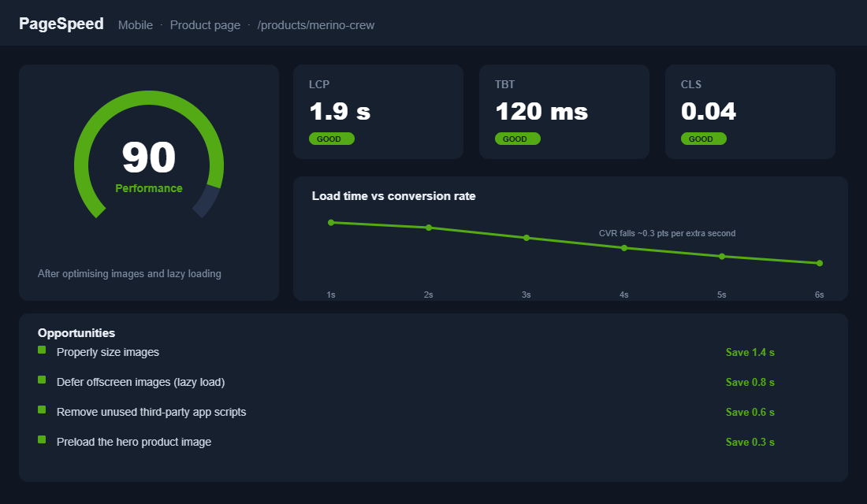Click the Opportunities heading
This screenshot has height=504, width=867.
point(76,333)
